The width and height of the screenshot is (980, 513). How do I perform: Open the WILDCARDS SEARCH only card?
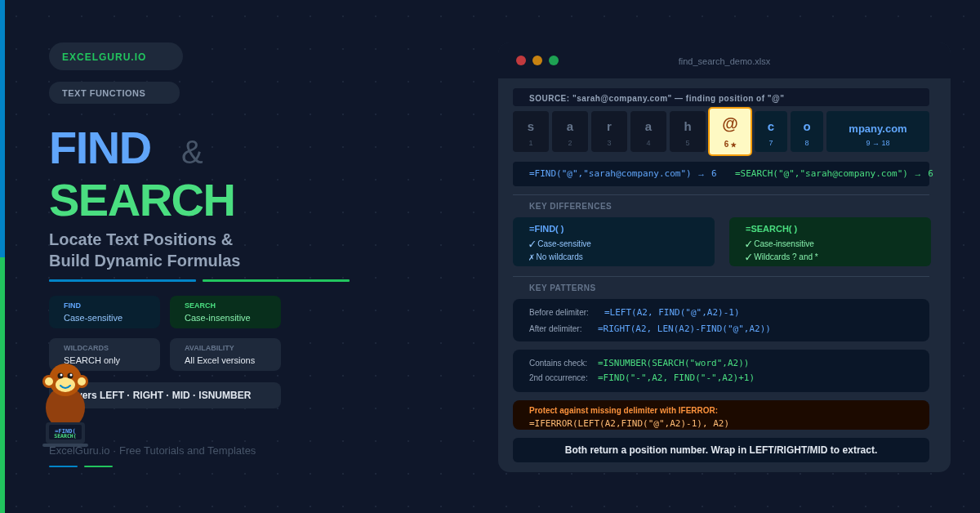[105, 355]
